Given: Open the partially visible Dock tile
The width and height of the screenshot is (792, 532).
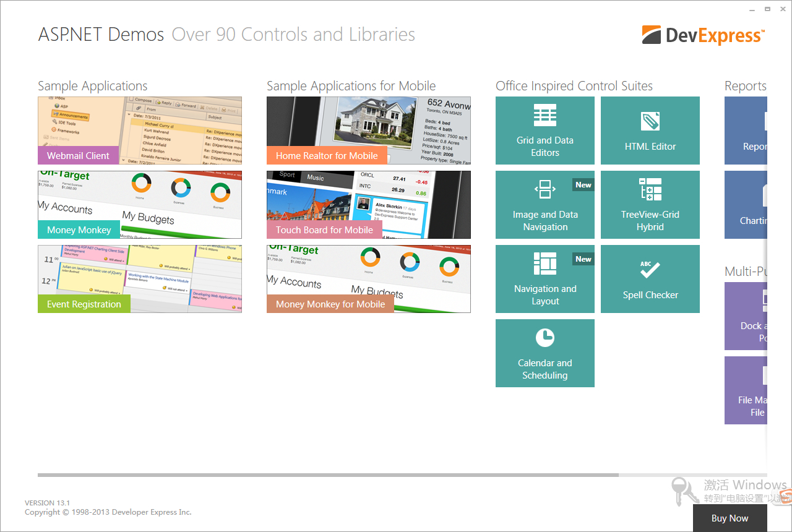Looking at the screenshot, I should coord(746,316).
